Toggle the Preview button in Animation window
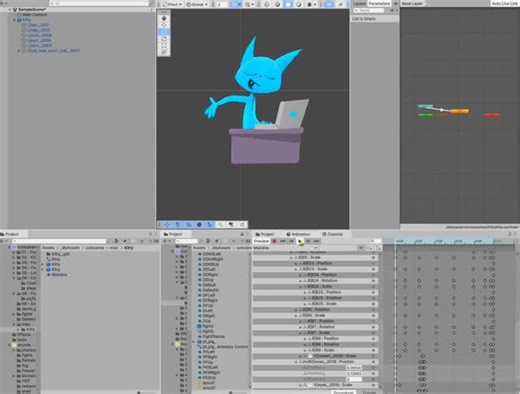The image size is (520, 394). click(x=261, y=241)
